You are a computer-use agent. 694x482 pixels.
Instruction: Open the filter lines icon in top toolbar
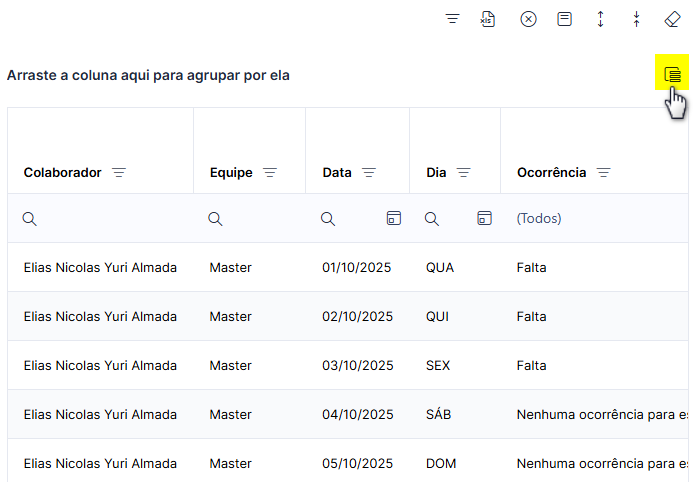click(x=452, y=19)
